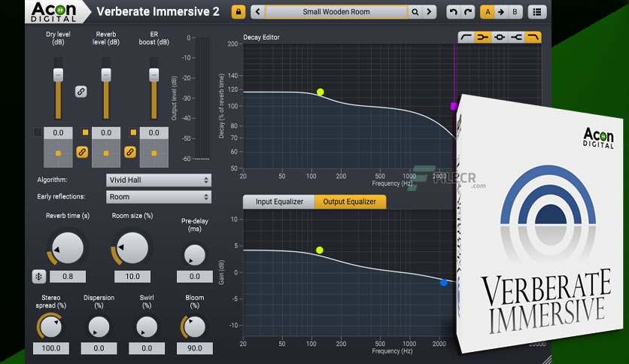
Task: Select the yellow node in Decay Editor
Action: [320, 93]
